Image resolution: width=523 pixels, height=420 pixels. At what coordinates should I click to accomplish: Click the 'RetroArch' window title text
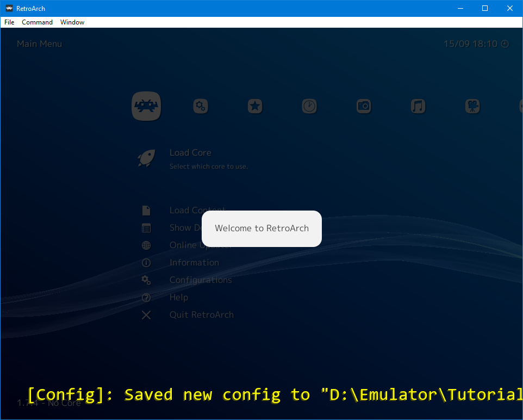pyautogui.click(x=30, y=8)
